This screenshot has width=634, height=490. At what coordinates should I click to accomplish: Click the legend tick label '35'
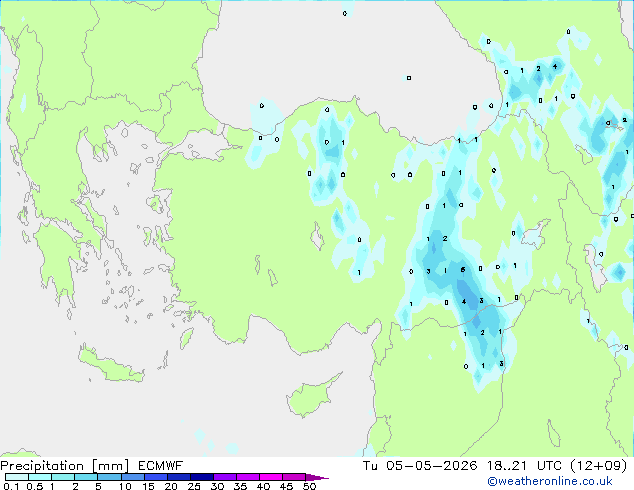(x=240, y=486)
